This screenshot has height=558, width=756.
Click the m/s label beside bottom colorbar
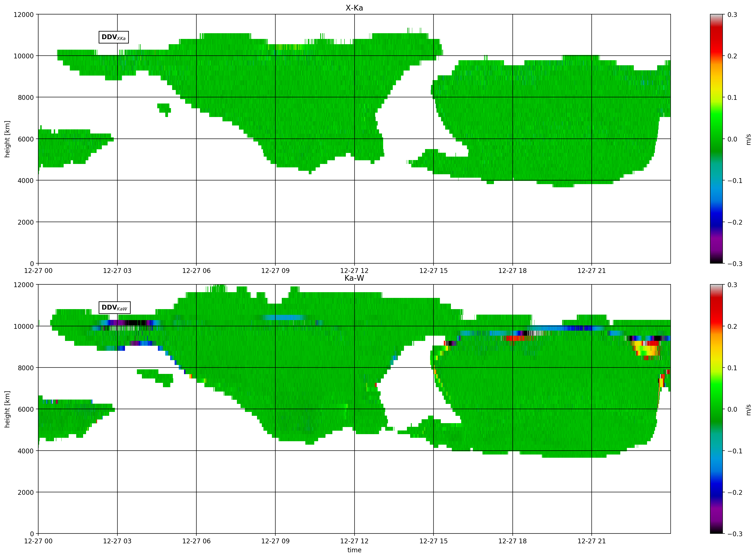coord(749,410)
